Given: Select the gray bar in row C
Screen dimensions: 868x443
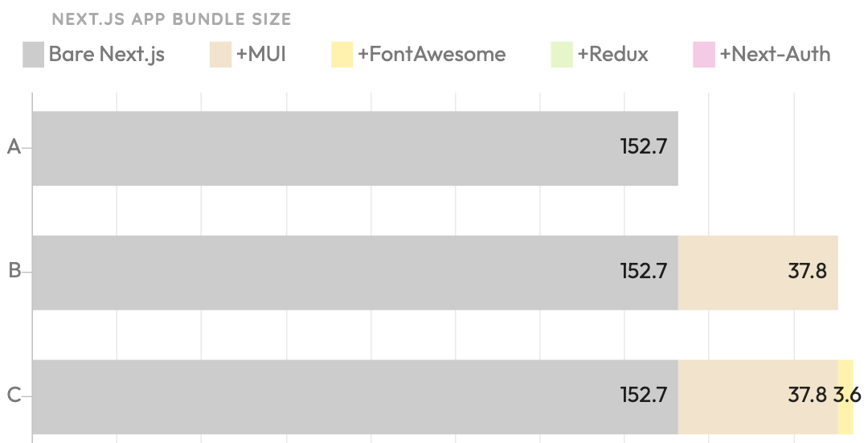Looking at the screenshot, I should 355,397.
